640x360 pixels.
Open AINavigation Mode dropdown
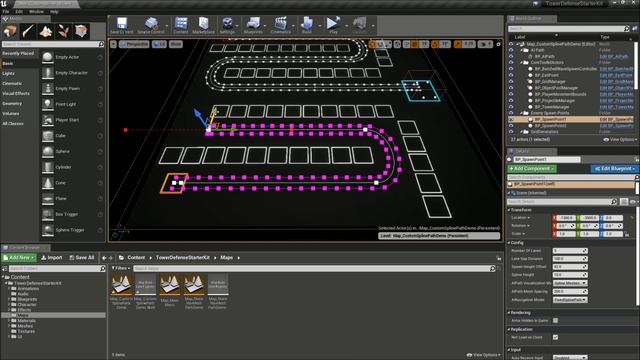(570, 300)
